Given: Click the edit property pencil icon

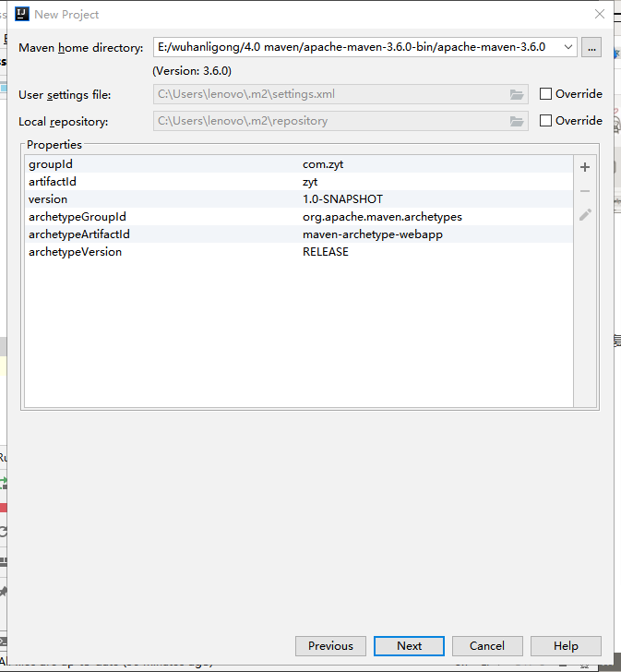Looking at the screenshot, I should point(585,214).
